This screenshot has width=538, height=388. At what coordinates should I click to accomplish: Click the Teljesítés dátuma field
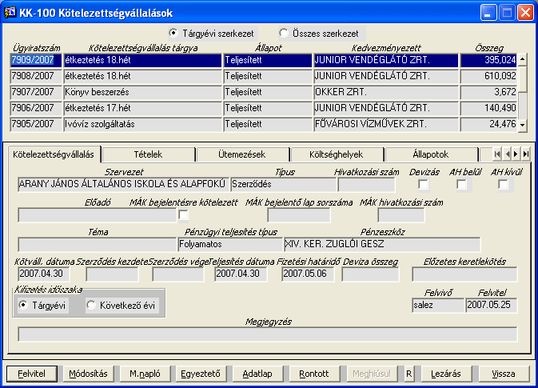241,274
